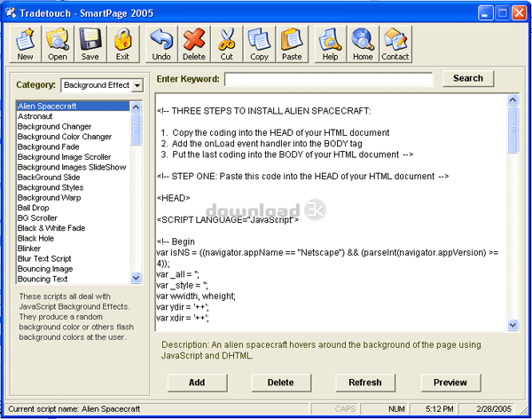Viewport: 532px width, 419px height.
Task: Select Blinker script
Action: [x=73, y=249]
